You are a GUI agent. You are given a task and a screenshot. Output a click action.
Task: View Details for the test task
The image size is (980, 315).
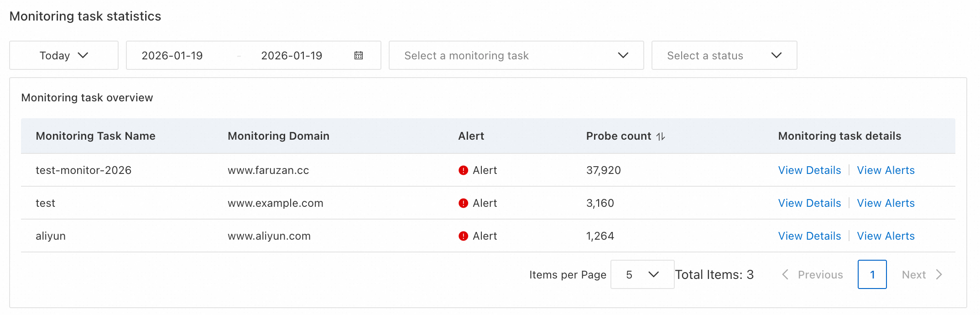click(809, 203)
